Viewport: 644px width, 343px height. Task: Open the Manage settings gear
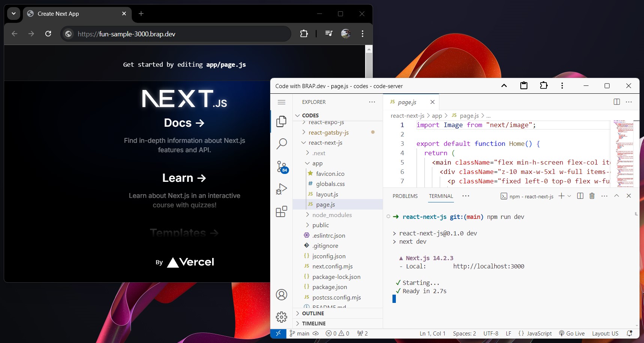click(x=282, y=317)
